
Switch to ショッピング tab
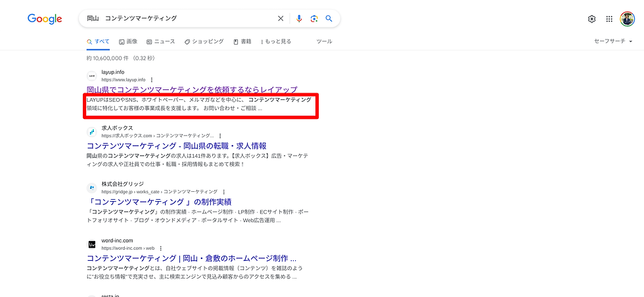204,41
